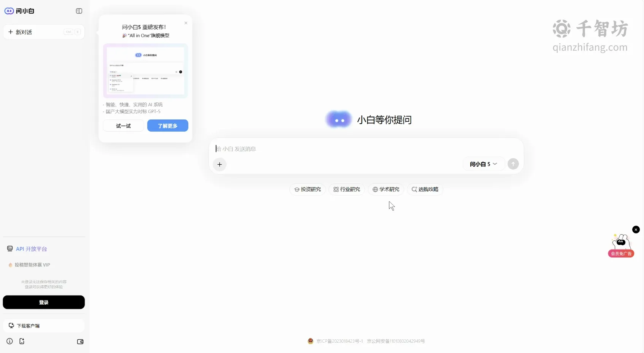Screen dimensions: 644x353
Task: Click the black 登录 button
Action: (x=44, y=302)
